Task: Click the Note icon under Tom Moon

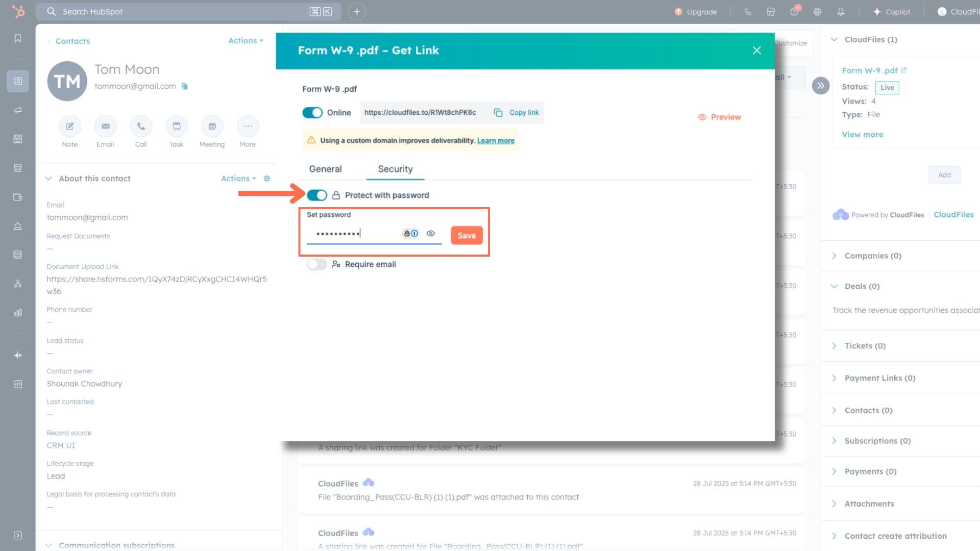Action: pos(70,127)
